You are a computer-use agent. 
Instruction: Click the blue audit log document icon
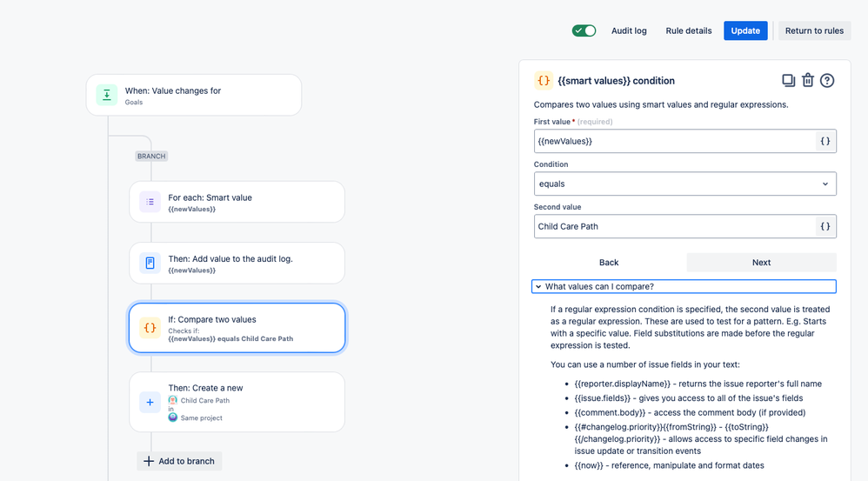(x=150, y=263)
